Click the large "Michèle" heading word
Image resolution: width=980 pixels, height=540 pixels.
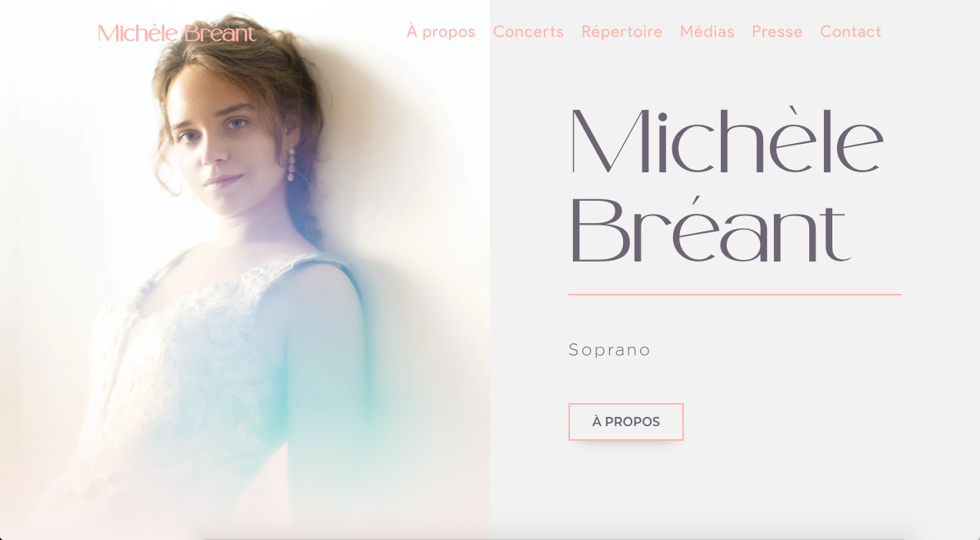click(x=727, y=140)
